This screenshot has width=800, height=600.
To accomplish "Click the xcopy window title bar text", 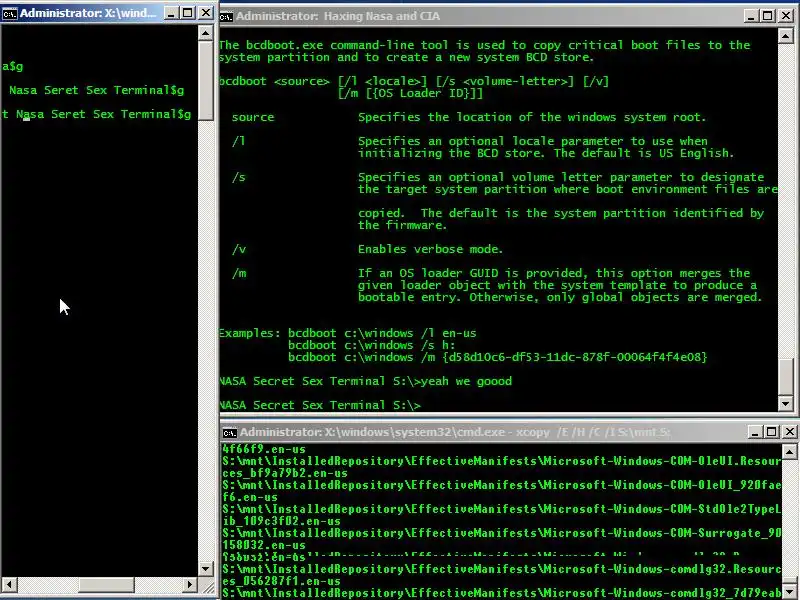I will tap(455, 432).
